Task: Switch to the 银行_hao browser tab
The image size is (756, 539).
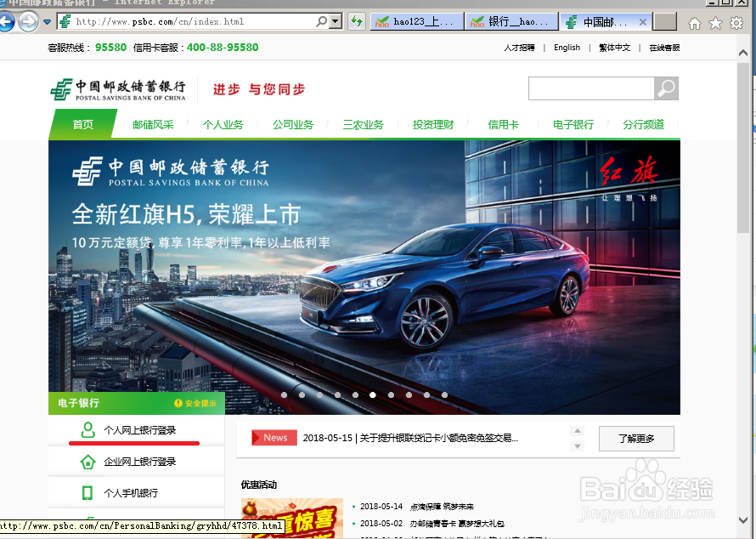Action: [x=511, y=22]
